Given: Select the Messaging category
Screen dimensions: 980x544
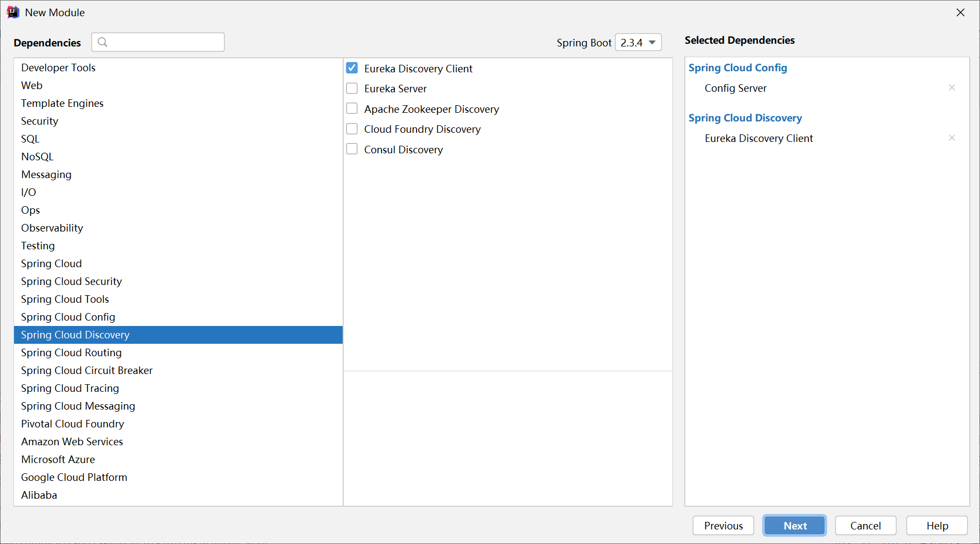Looking at the screenshot, I should pyautogui.click(x=178, y=174).
